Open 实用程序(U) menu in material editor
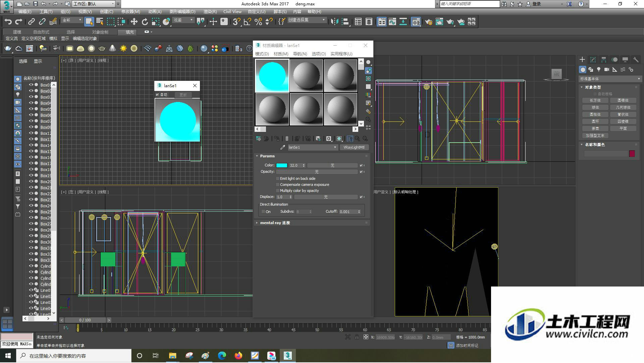 [341, 54]
